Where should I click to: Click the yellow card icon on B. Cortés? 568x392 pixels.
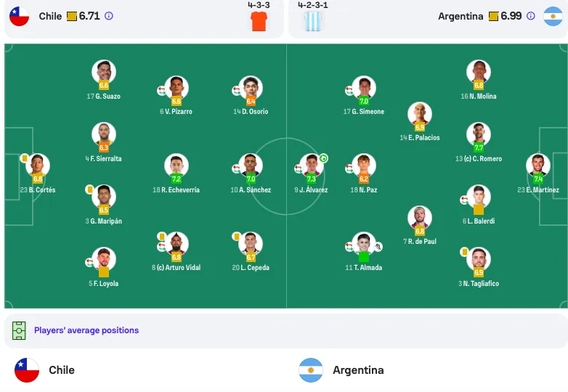pos(25,158)
